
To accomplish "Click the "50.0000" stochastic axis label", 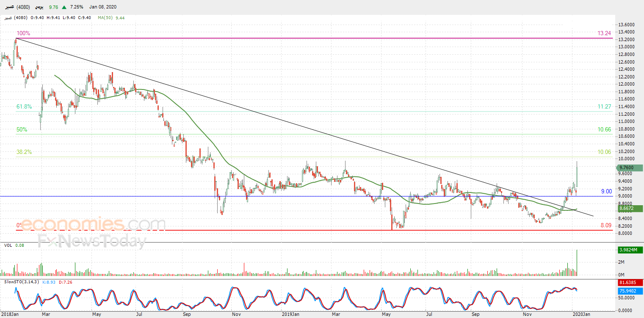I will coord(626,298).
